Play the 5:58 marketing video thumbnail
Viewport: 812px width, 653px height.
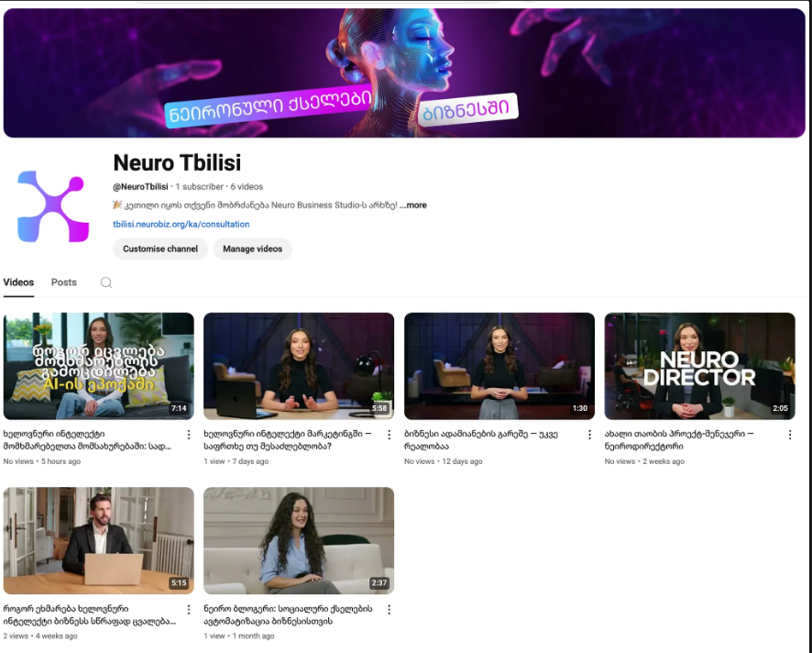(x=299, y=366)
